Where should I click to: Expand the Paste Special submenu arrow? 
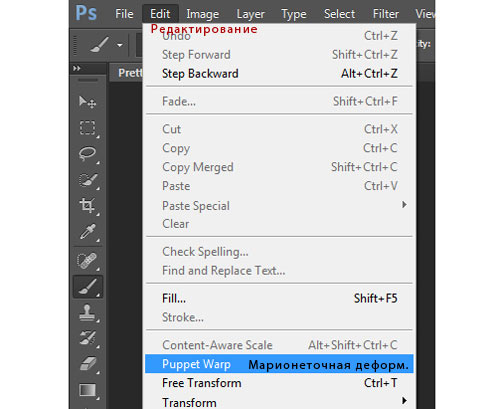[404, 205]
